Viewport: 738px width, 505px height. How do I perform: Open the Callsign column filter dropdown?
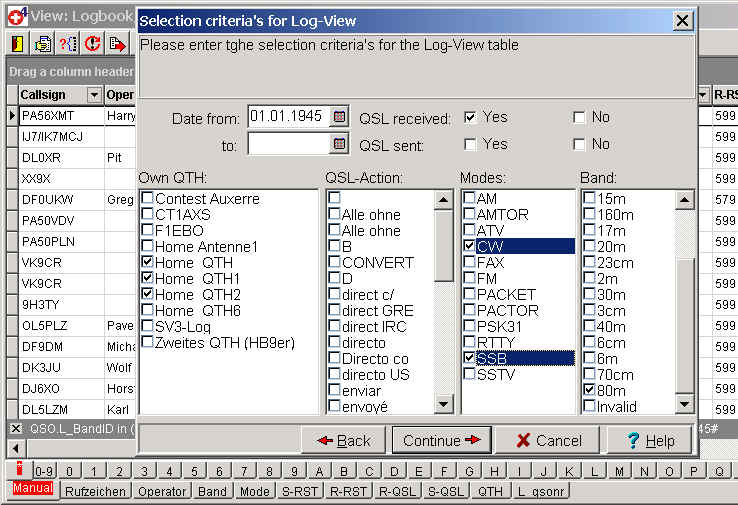point(95,95)
